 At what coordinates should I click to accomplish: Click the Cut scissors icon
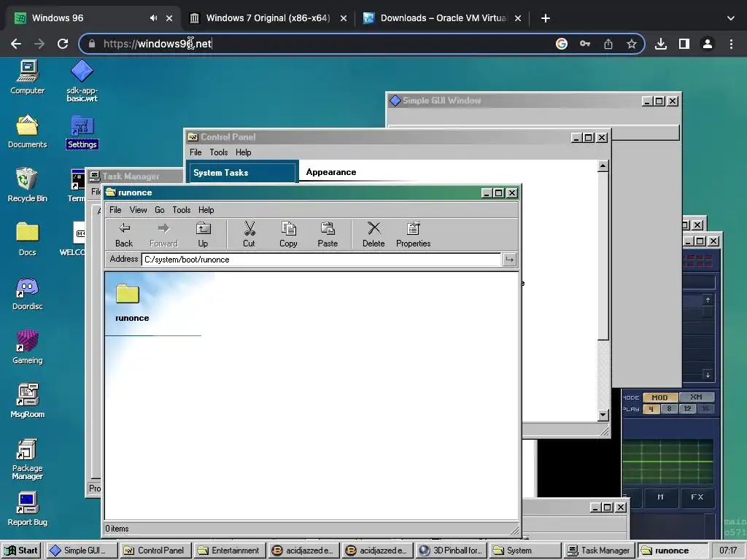pos(249,235)
